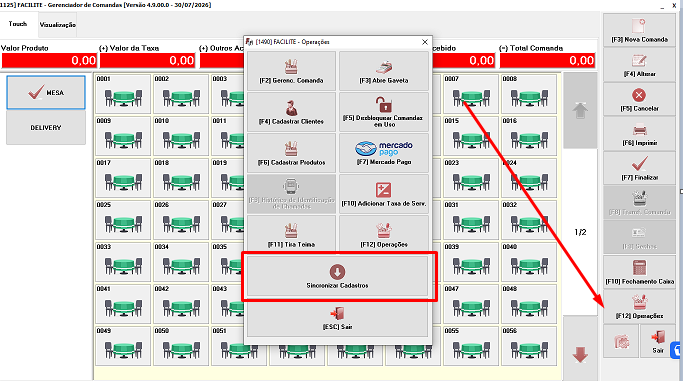Click F5 Cancelar in sidebar
Screen dimensions: 683x381
[x=639, y=99]
